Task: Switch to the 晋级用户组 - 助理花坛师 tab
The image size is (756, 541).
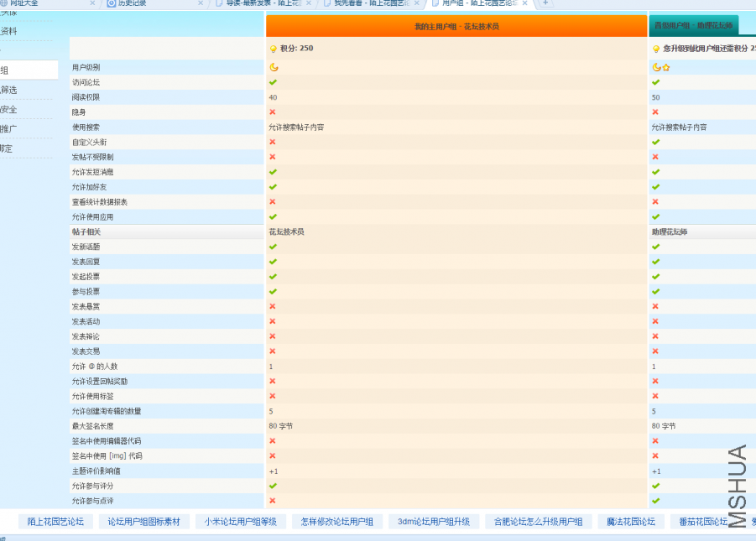Action: tap(693, 27)
